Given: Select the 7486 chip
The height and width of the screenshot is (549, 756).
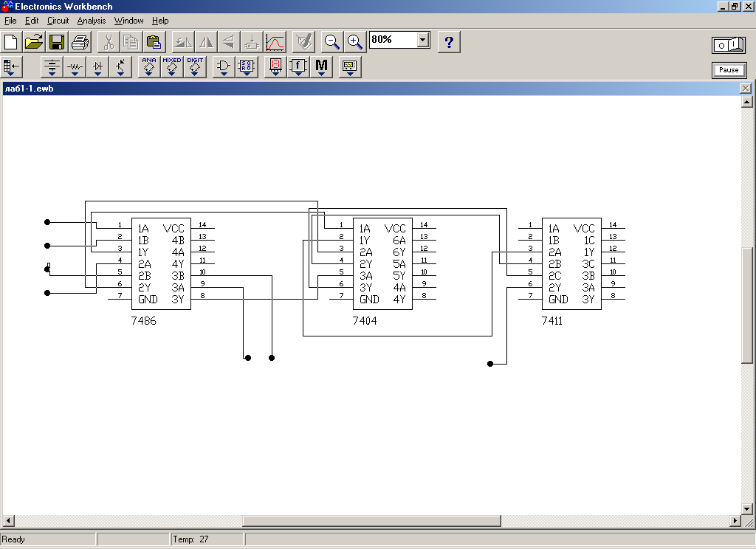Looking at the screenshot, I should coord(161,263).
